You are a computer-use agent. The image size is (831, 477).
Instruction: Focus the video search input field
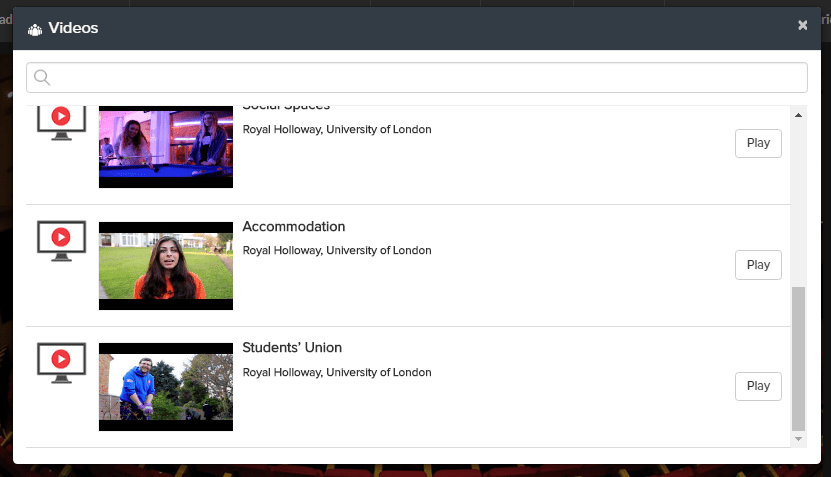pos(420,78)
